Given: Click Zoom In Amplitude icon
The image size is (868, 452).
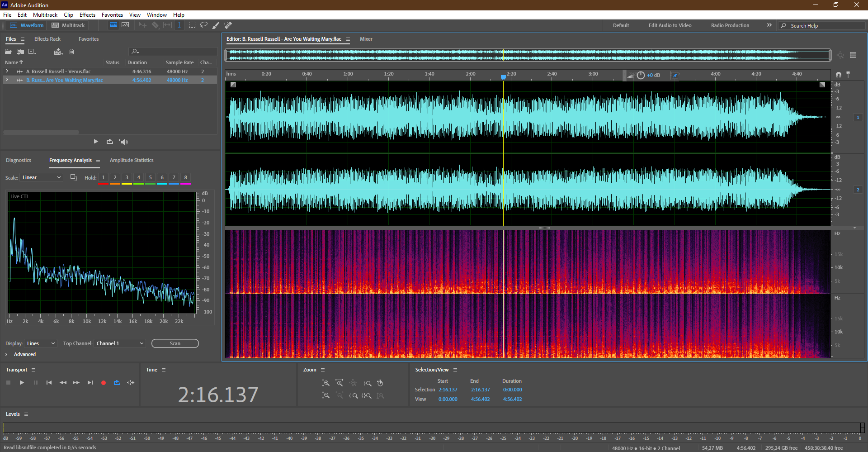Looking at the screenshot, I should pyautogui.click(x=325, y=383).
